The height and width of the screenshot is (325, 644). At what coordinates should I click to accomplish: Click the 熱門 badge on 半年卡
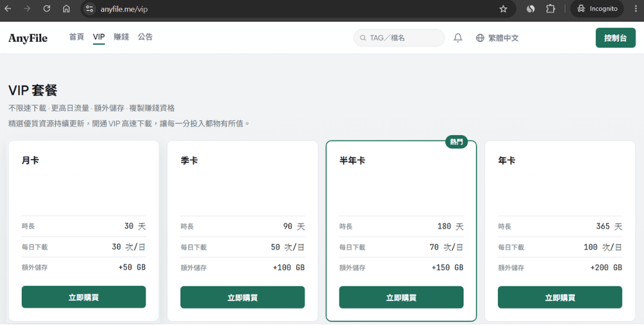457,142
